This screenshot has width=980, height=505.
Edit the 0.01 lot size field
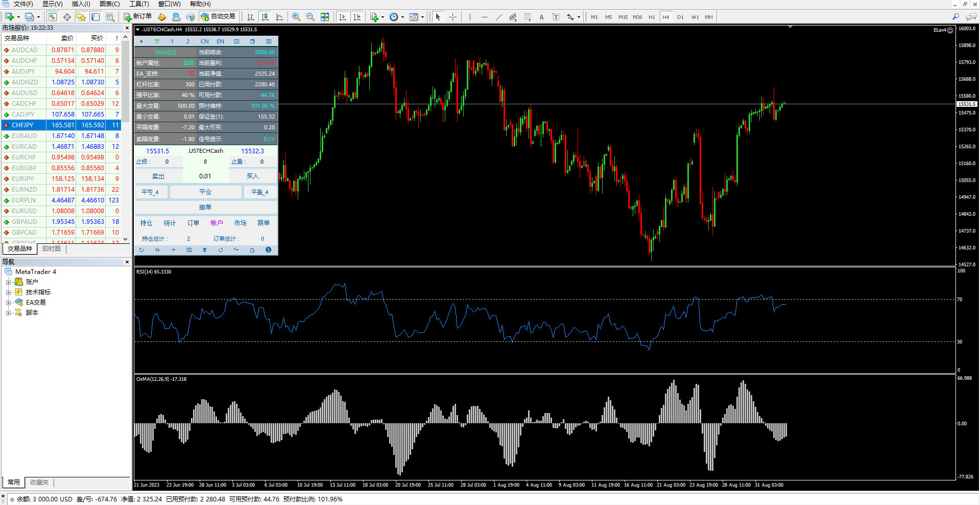pyautogui.click(x=205, y=176)
